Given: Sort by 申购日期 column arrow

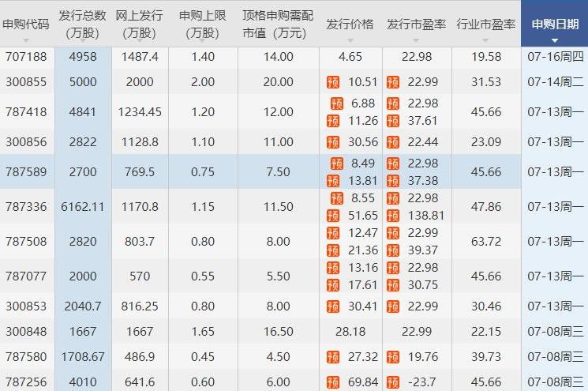Looking at the screenshot, I should 555,40.
